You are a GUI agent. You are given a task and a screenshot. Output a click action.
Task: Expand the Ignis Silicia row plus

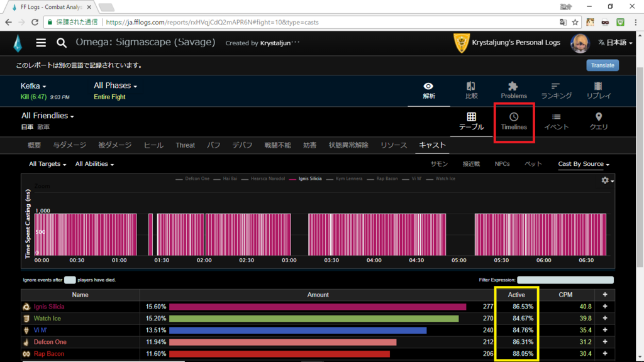[604, 307]
